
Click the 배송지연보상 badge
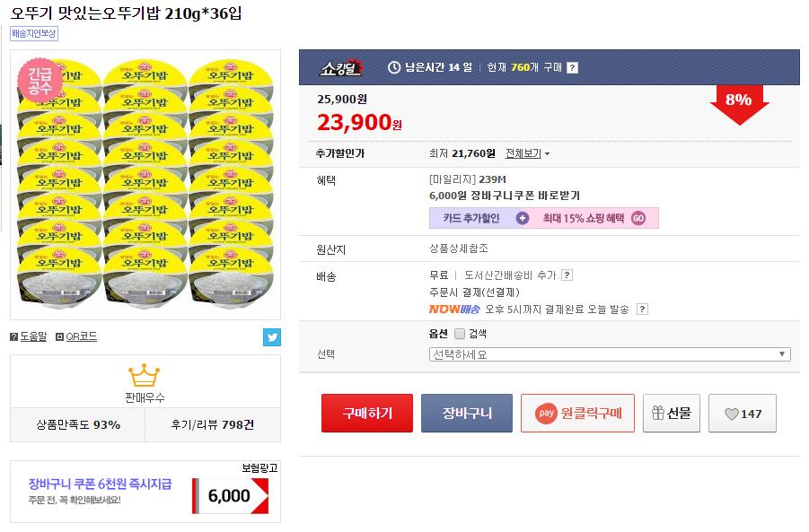[34, 33]
